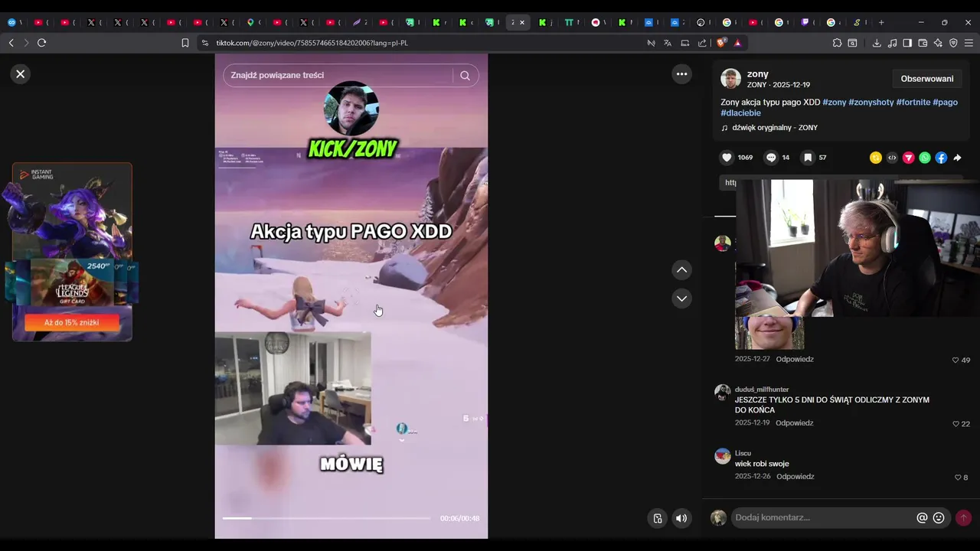Click the Instant Gaming League of Legends ad
This screenshot has width=980, height=551.
[72, 252]
